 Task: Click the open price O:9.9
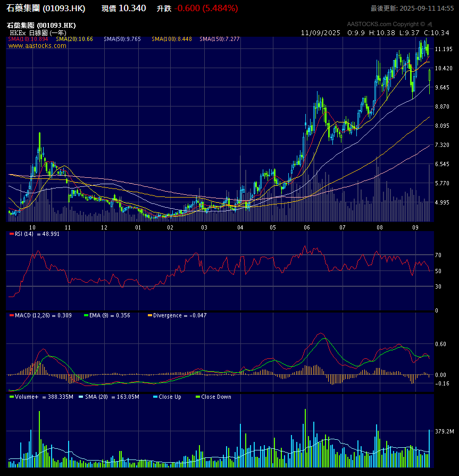coord(356,33)
